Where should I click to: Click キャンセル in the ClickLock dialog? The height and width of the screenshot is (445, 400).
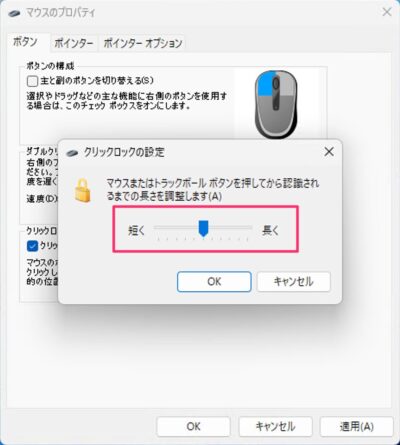pyautogui.click(x=293, y=282)
